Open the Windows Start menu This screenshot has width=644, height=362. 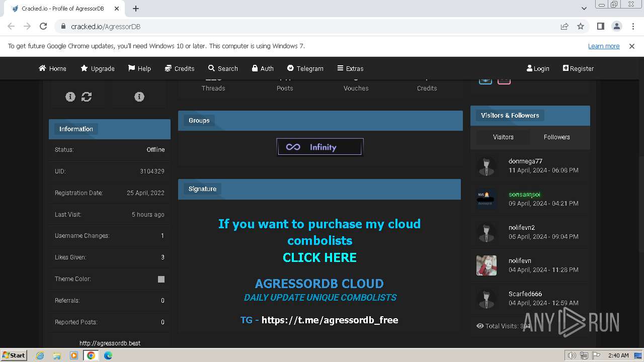(14, 355)
